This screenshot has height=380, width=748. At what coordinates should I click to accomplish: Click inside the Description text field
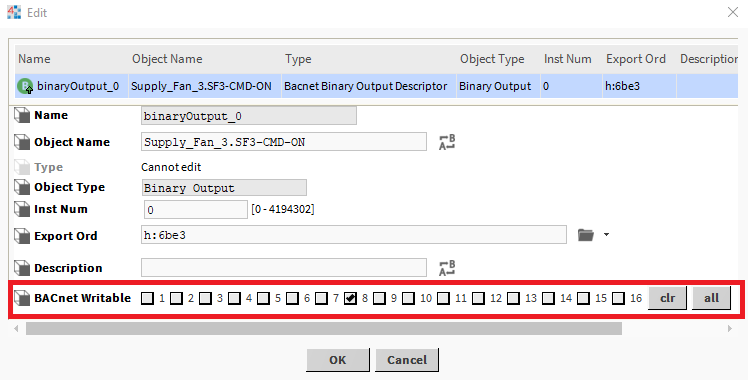point(284,267)
